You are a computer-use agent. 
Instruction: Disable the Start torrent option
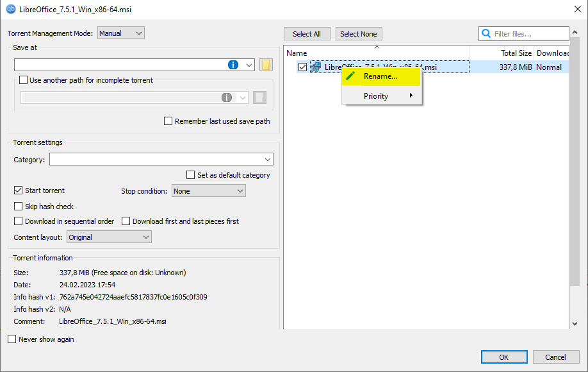point(18,190)
